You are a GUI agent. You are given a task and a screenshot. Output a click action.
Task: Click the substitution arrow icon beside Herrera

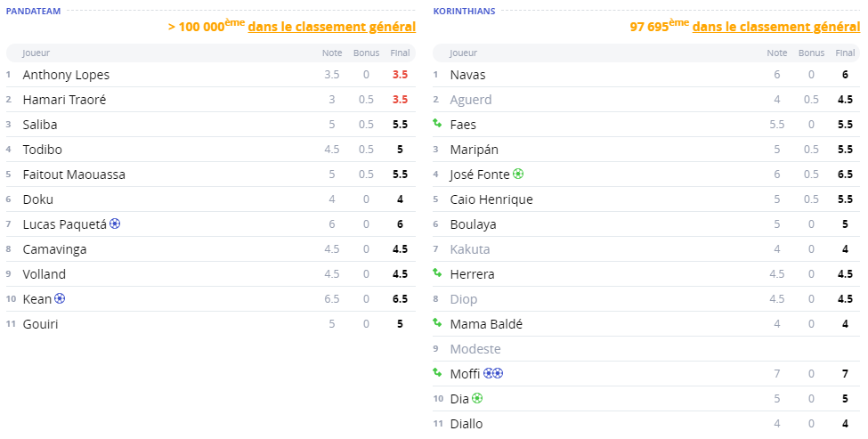pyautogui.click(x=437, y=274)
